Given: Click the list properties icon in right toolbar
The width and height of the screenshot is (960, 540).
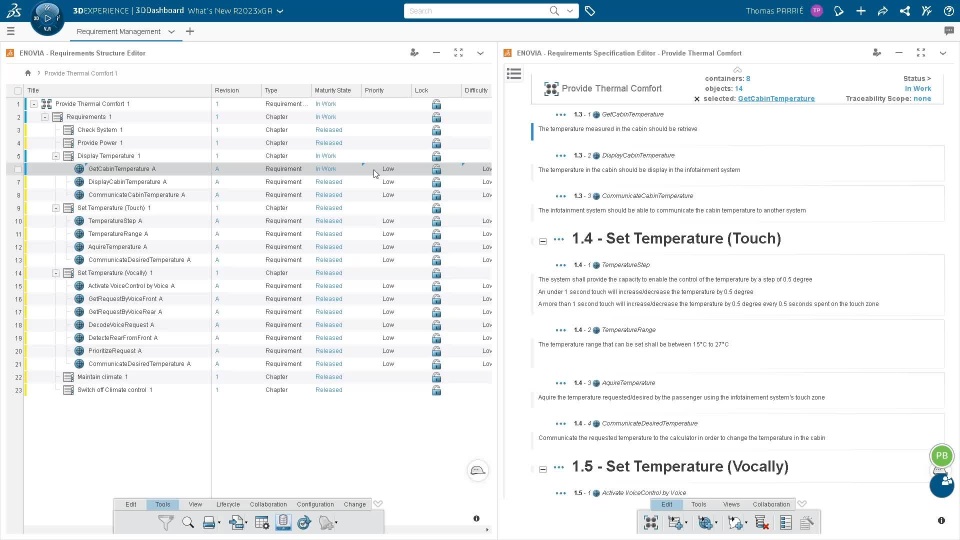Looking at the screenshot, I should point(786,522).
